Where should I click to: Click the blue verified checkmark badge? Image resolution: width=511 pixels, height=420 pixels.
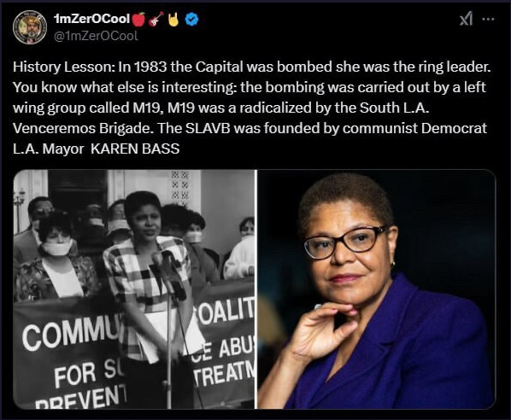pyautogui.click(x=191, y=20)
